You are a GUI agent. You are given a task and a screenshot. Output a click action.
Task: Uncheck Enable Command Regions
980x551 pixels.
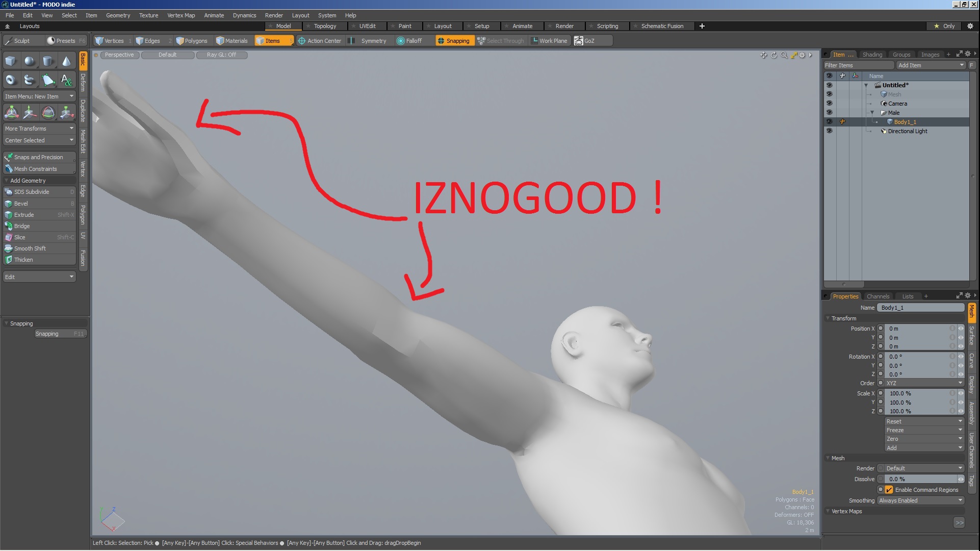coord(889,489)
